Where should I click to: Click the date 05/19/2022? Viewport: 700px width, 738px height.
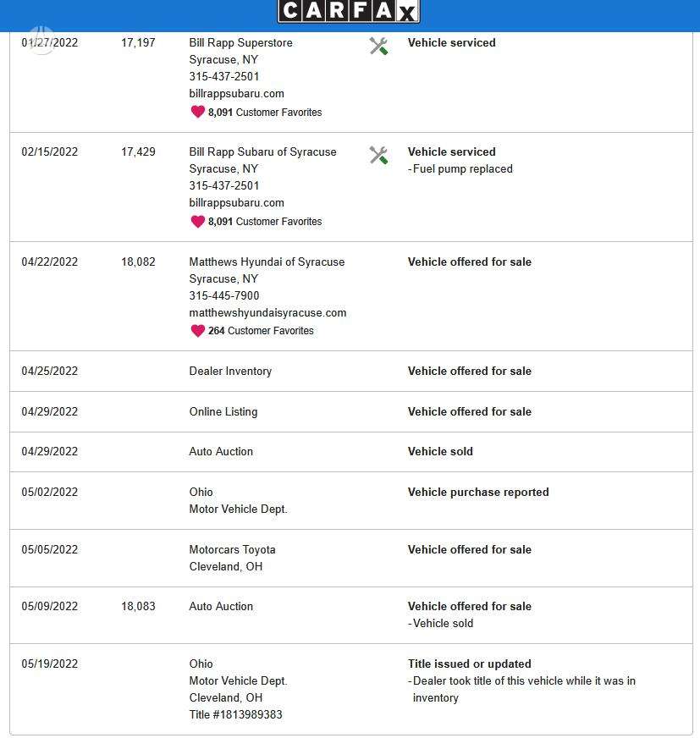click(49, 664)
